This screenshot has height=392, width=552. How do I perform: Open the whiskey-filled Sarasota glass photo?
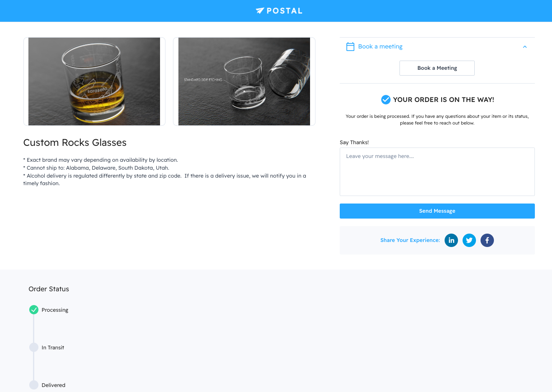(x=94, y=81)
